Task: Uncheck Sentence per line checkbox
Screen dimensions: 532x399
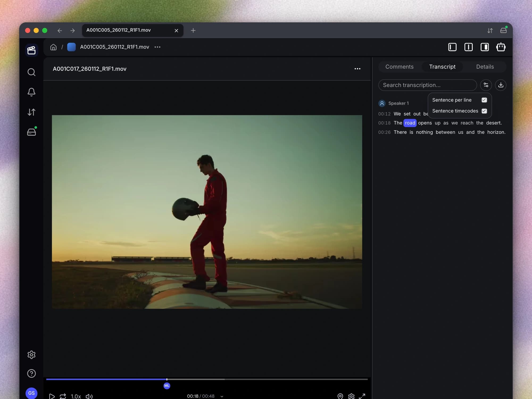Action: tap(484, 100)
